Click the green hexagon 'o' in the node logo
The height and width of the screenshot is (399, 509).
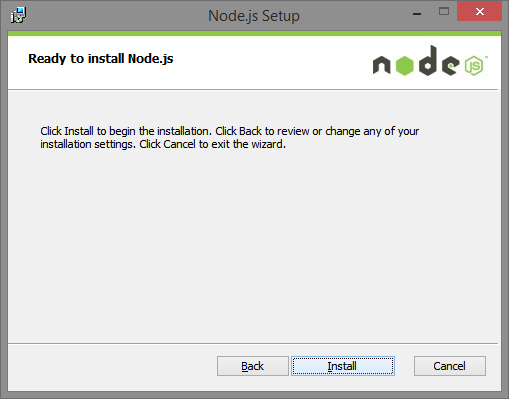pos(405,66)
